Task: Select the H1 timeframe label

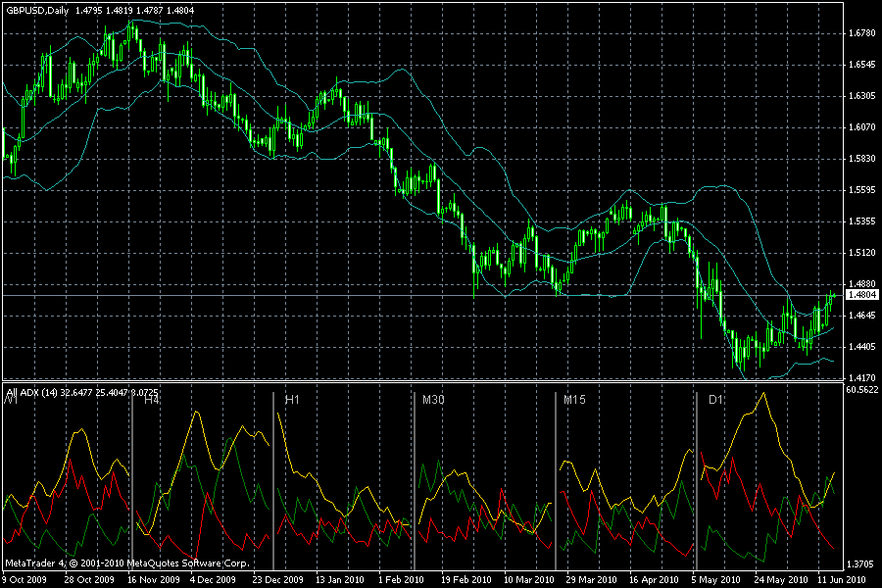Action: point(292,400)
